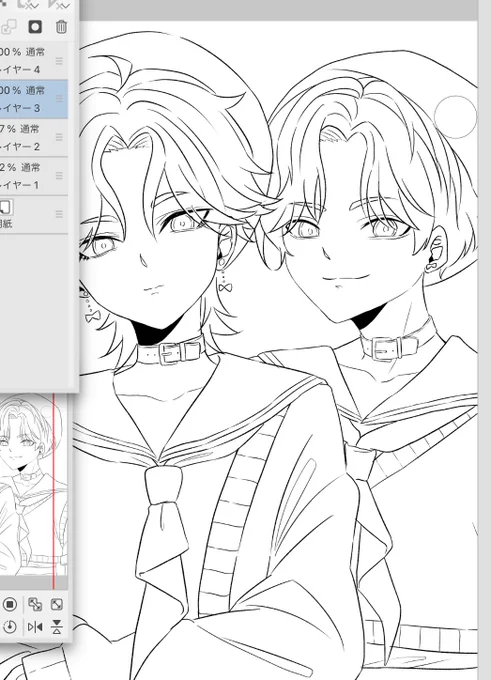Grab the レイヤー 1 row grip handle
The image size is (491, 680).
coord(59,176)
